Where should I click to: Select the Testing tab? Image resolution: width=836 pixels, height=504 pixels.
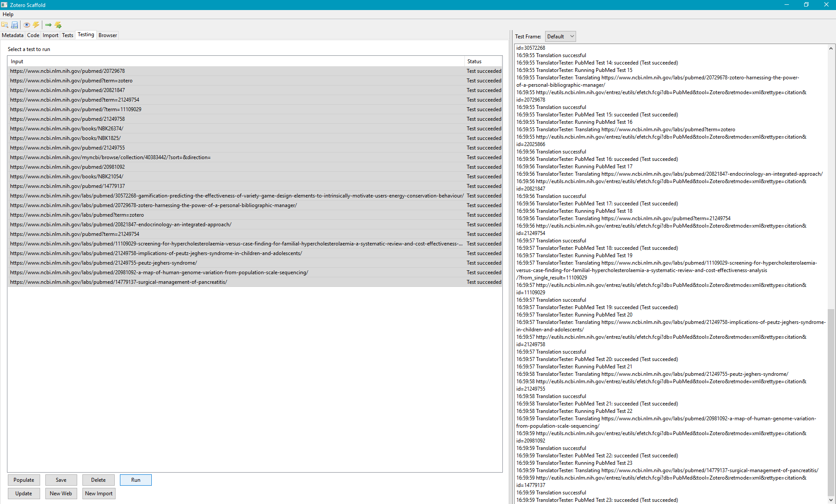tap(86, 35)
